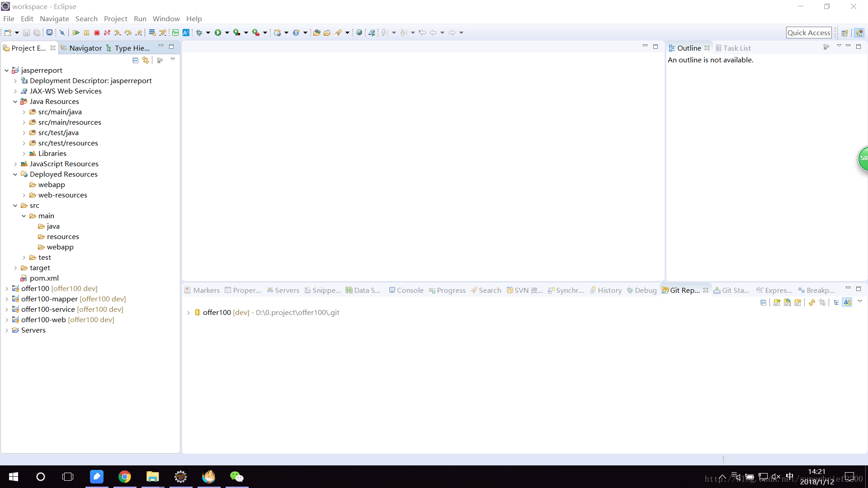
Task: Refresh the Git Repositories view
Action: pos(812,302)
